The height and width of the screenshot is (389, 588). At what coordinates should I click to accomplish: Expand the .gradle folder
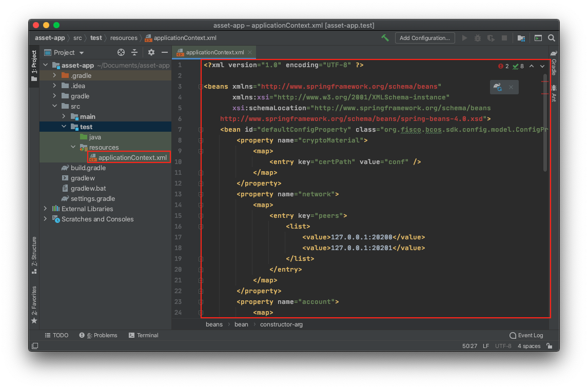(x=55, y=75)
